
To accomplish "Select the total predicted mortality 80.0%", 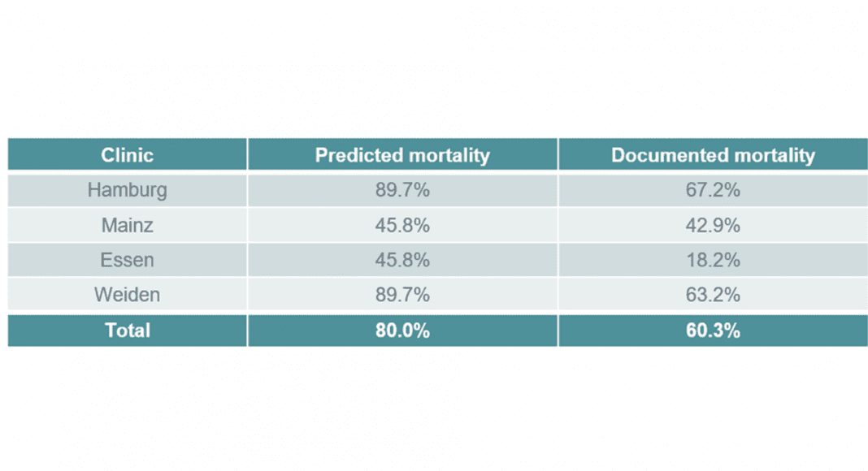I will coord(402,331).
